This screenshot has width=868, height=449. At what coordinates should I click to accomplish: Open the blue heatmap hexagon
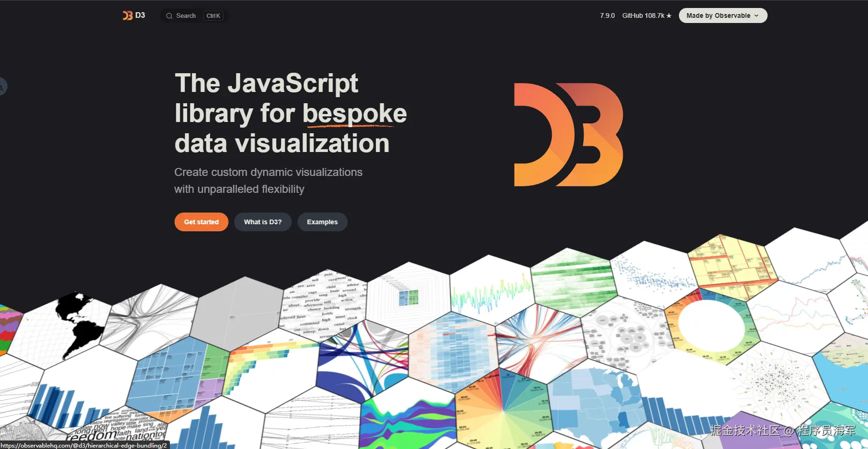(x=453, y=352)
